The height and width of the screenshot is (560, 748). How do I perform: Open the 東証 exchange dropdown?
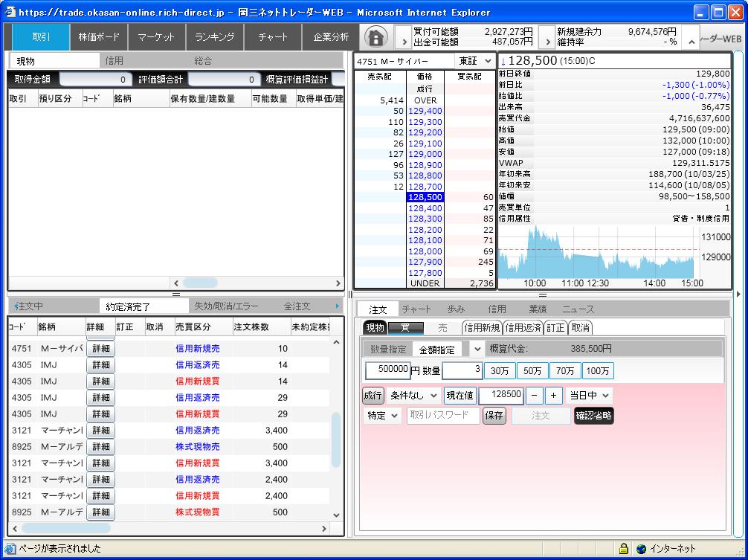click(x=476, y=61)
